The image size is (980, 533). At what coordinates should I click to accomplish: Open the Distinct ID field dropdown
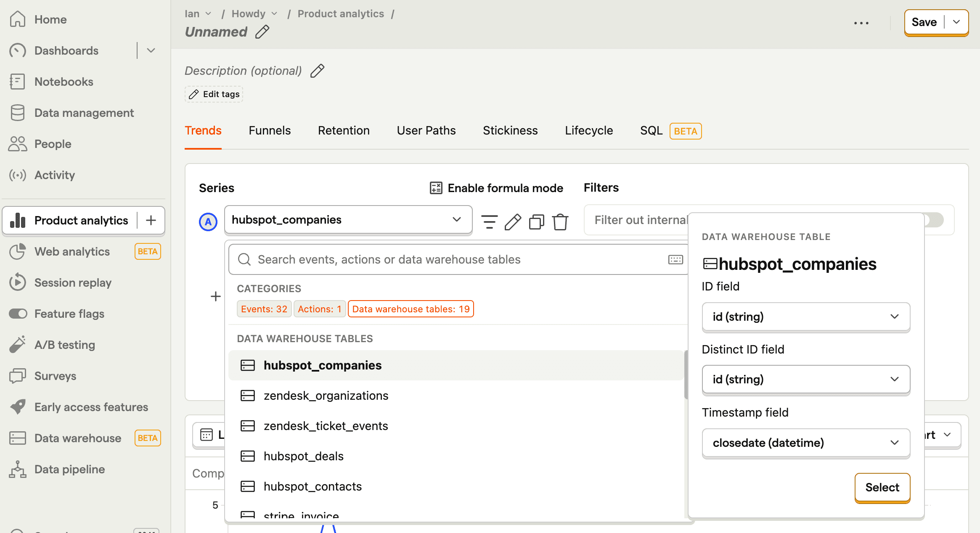[806, 379]
